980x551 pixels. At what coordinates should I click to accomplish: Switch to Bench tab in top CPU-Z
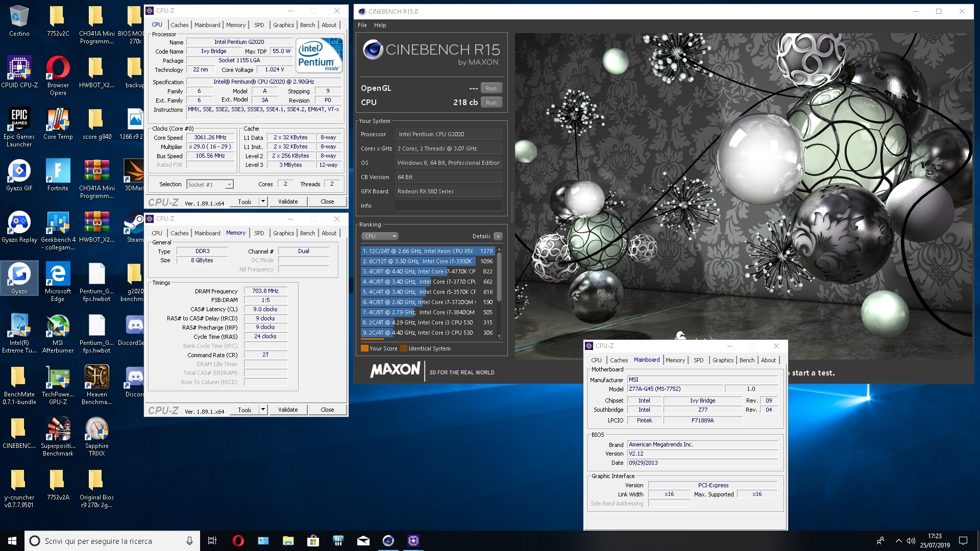coord(307,25)
